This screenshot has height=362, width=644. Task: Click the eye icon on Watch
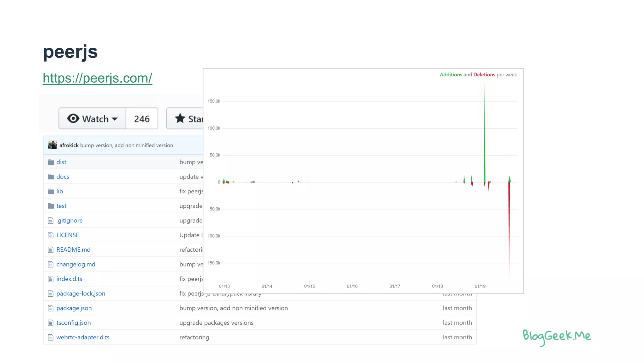(73, 118)
